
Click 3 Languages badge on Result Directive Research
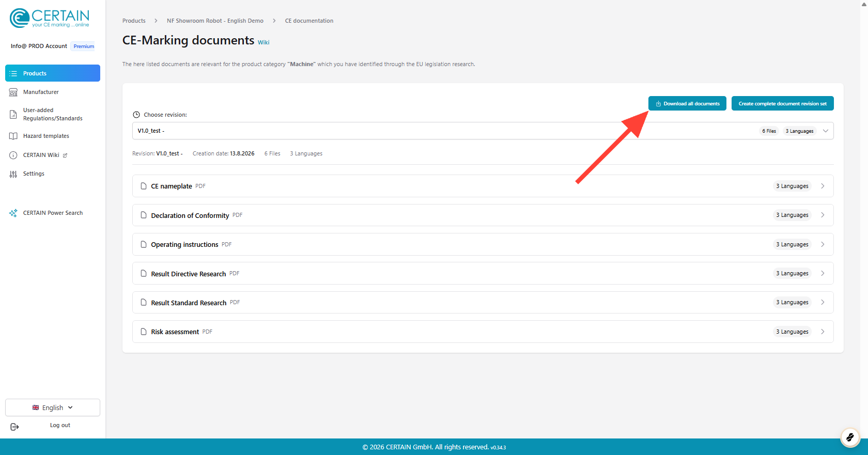pos(792,273)
